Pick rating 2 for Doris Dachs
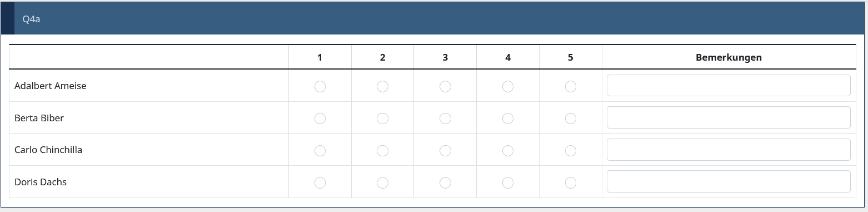This screenshot has width=868, height=212. [x=382, y=183]
